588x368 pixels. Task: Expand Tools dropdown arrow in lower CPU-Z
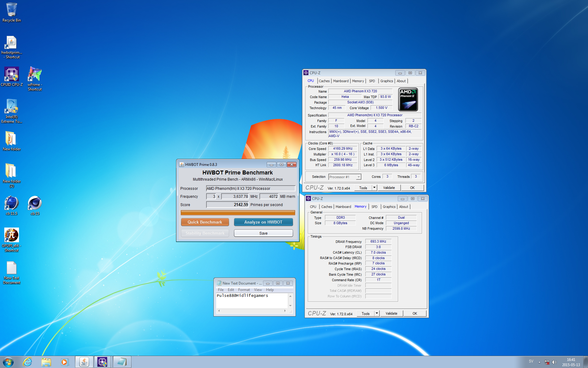click(x=377, y=313)
